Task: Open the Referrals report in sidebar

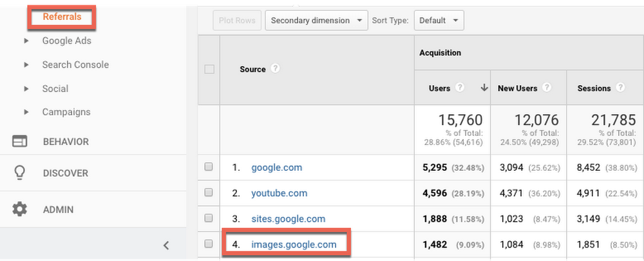Action: pos(62,17)
